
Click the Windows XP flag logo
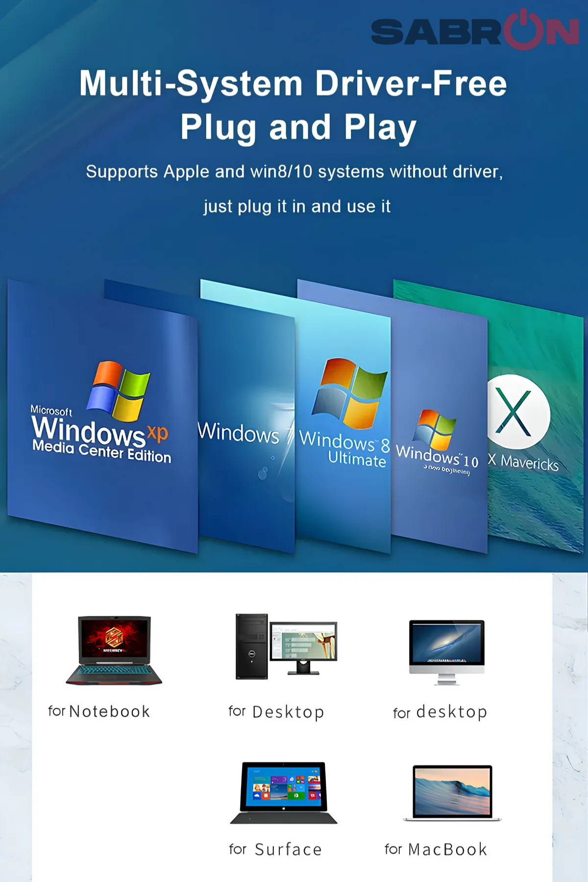tap(118, 391)
